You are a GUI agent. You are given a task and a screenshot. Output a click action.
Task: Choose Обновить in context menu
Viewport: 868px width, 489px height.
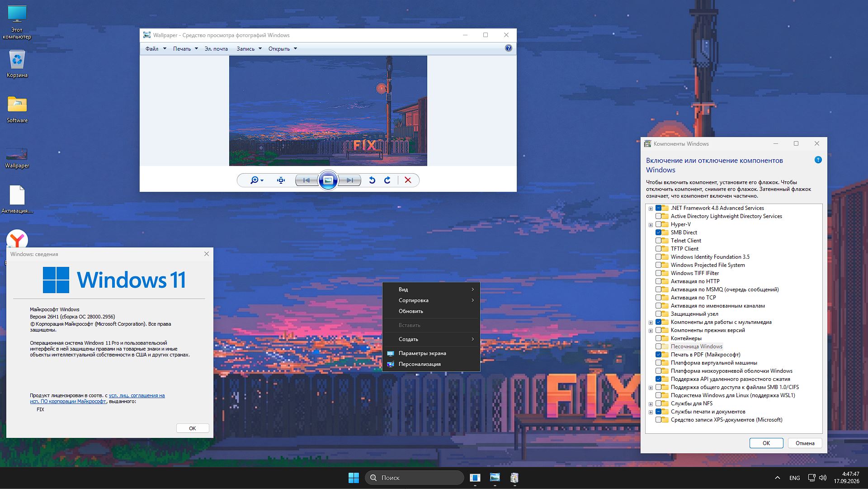pyautogui.click(x=431, y=311)
